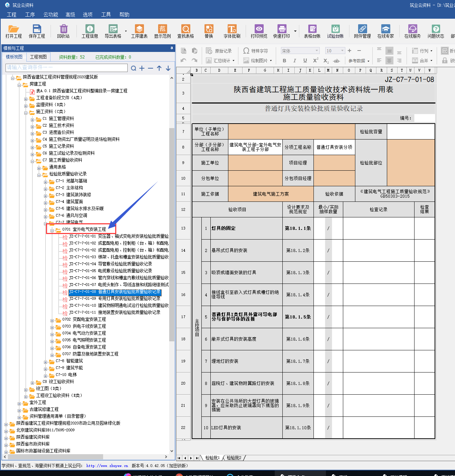Click the 打印预览 print preview icon
Screen dimensions: 455x476
[x=259, y=31]
